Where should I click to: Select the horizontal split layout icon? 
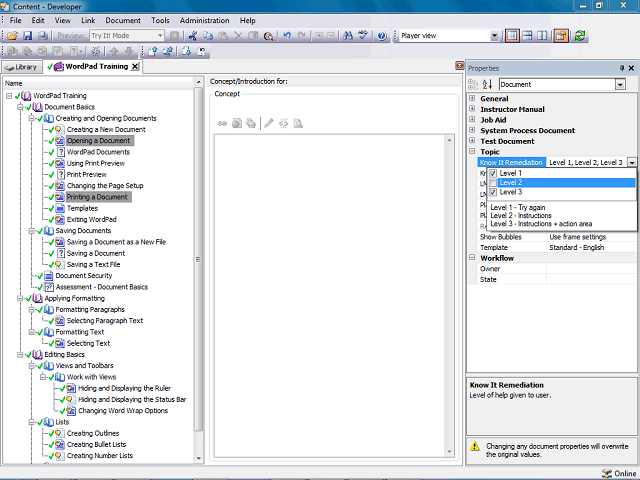click(x=527, y=36)
